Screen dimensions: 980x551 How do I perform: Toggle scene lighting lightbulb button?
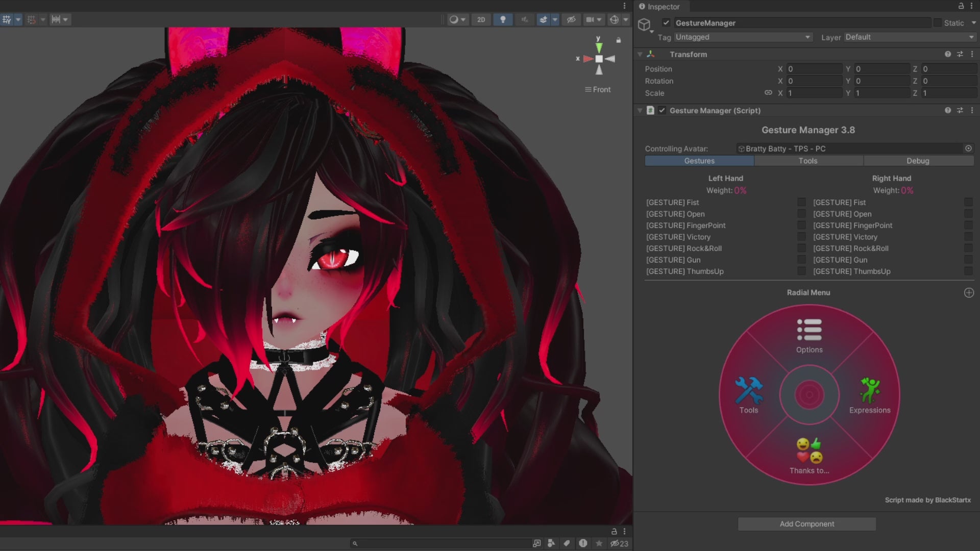[x=503, y=19]
